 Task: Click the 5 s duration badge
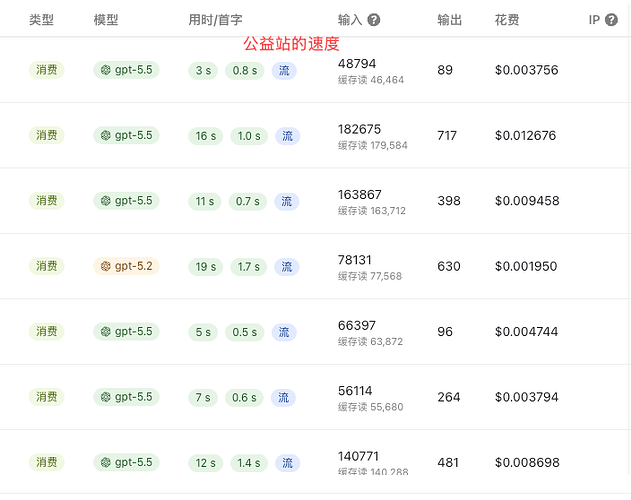(x=203, y=332)
